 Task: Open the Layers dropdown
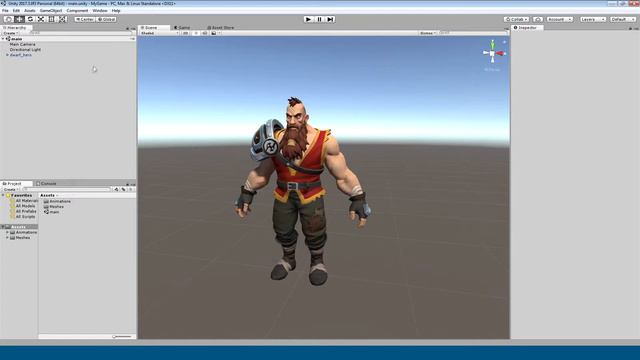[x=593, y=19]
